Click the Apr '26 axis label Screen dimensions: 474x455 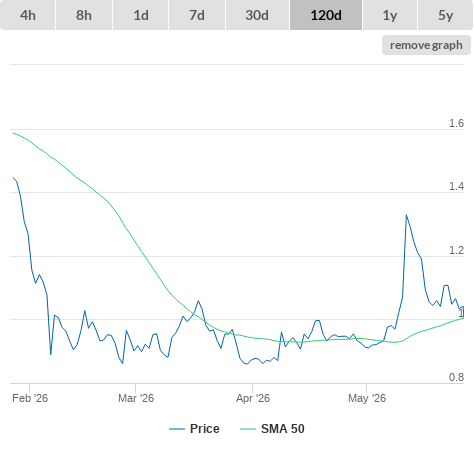click(x=253, y=398)
